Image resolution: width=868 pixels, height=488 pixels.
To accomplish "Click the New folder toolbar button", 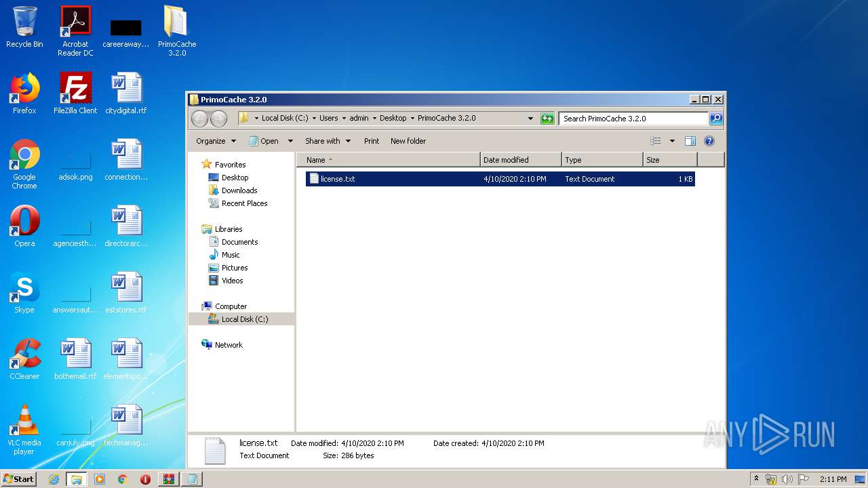I will (408, 141).
